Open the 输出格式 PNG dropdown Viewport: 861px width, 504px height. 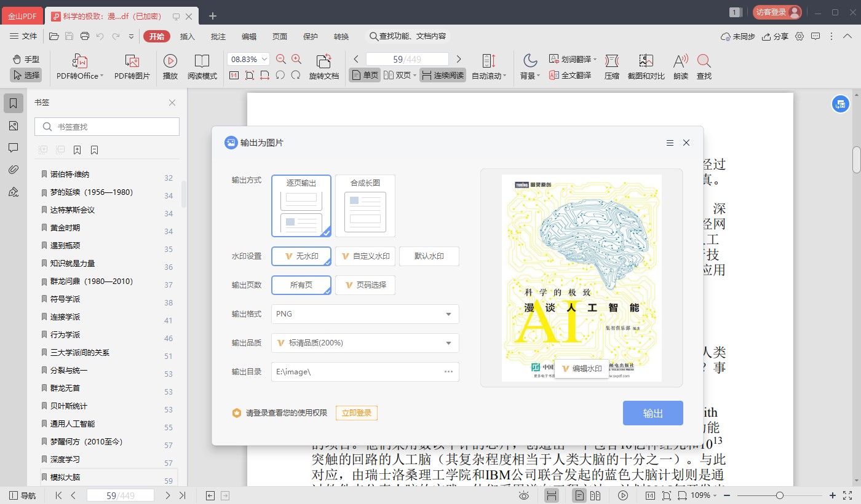365,314
